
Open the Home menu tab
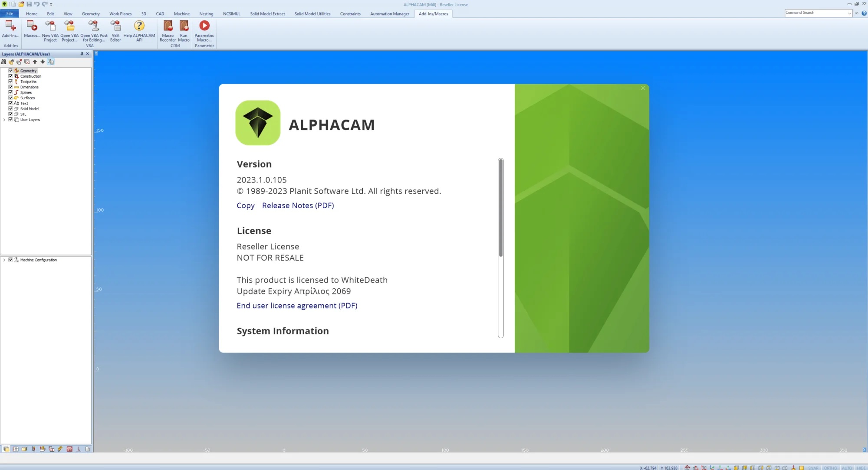pos(32,13)
